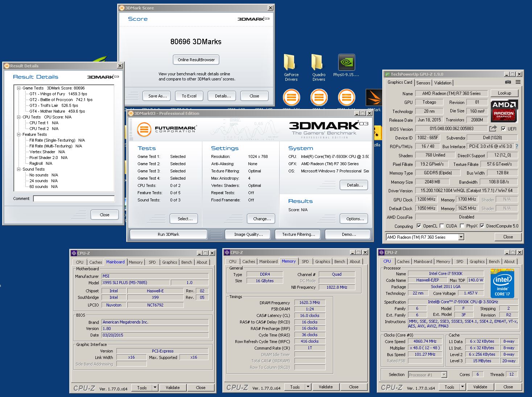Click the To Excel button
This screenshot has width=532, height=397.
coord(189,96)
